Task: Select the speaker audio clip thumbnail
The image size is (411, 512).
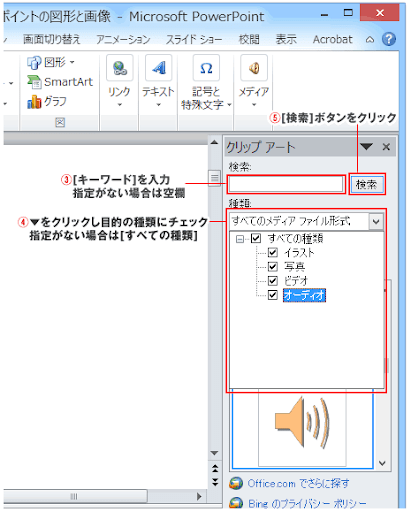Action: coord(302,428)
